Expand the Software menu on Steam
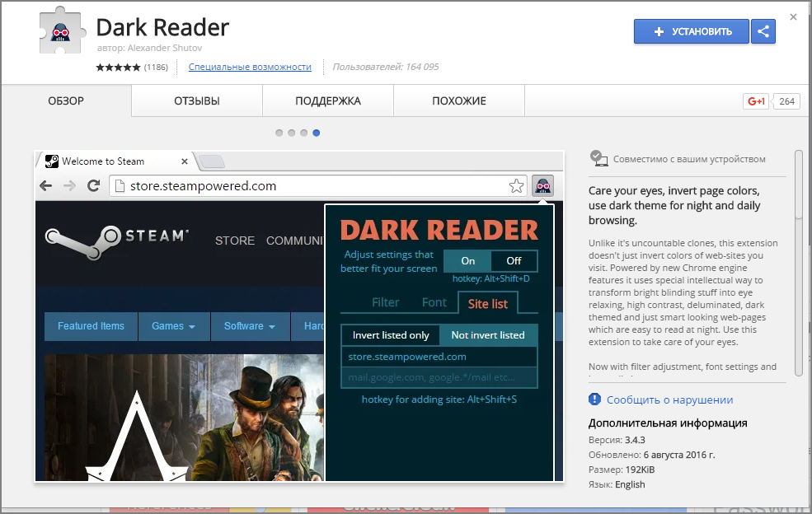The height and width of the screenshot is (514, 812). (x=250, y=326)
